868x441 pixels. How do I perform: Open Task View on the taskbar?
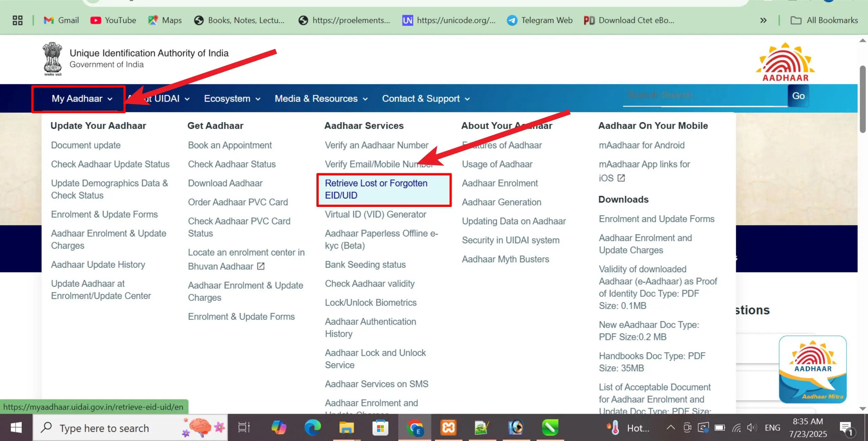click(244, 427)
